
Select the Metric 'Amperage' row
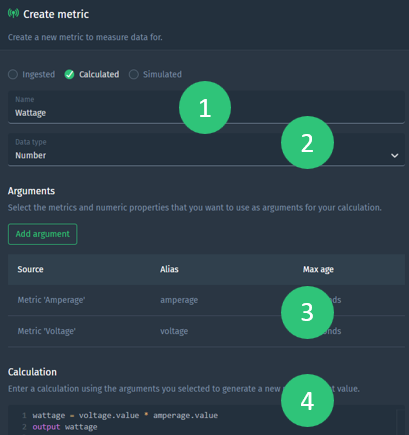(x=206, y=300)
